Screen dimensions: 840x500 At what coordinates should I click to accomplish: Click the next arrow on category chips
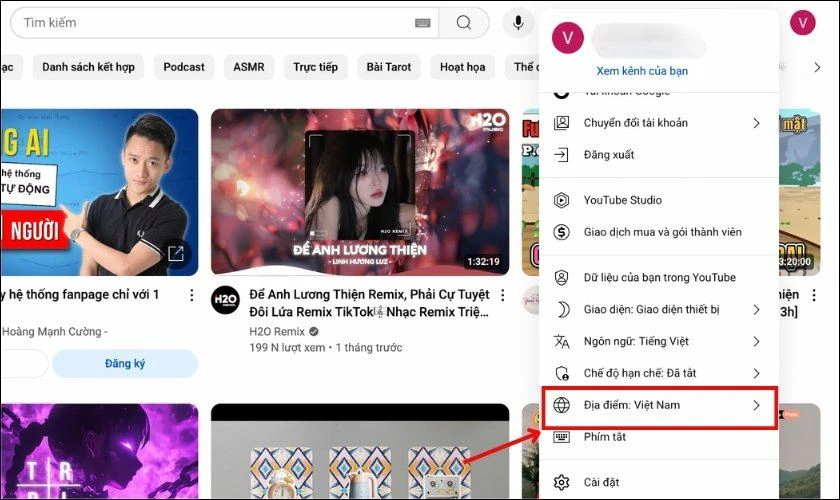[x=817, y=68]
